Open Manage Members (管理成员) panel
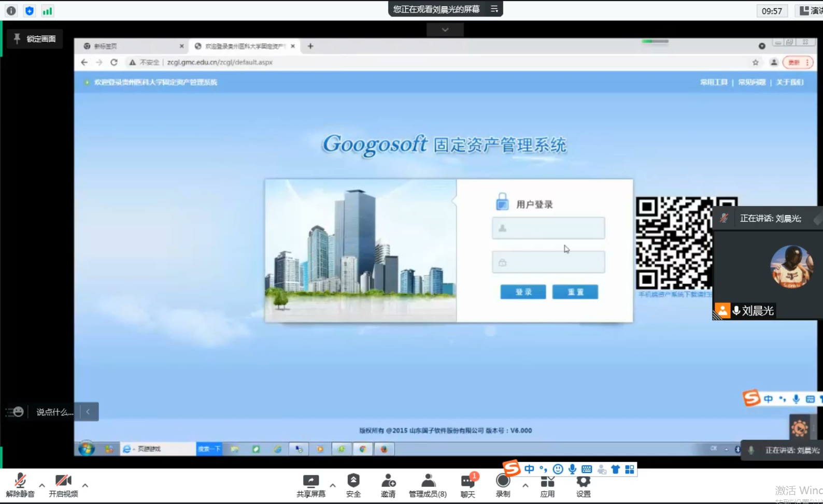This screenshot has width=823, height=504. point(428,485)
